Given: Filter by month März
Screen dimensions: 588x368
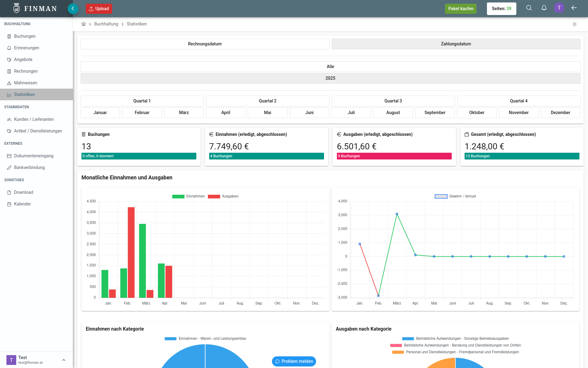Looking at the screenshot, I should coord(184,113).
